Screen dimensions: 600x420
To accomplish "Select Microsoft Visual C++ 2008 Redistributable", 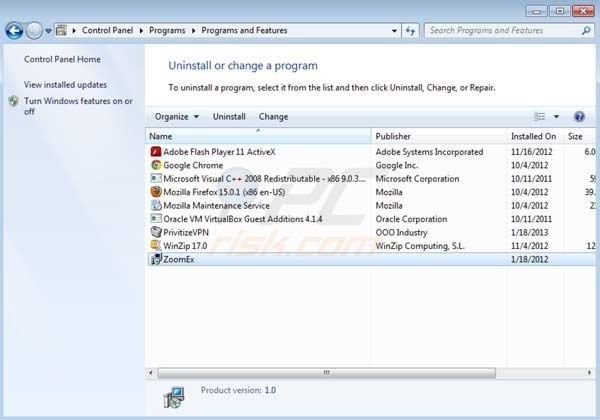I will (264, 179).
